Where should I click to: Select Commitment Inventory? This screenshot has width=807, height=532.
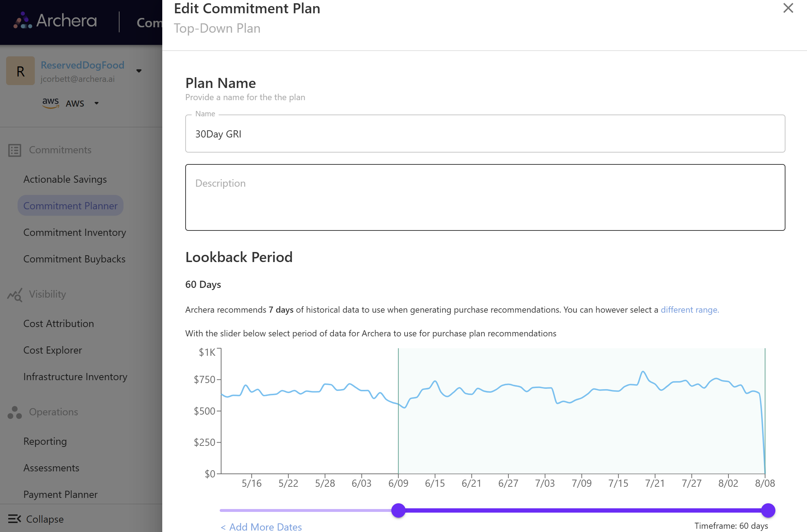click(x=75, y=232)
